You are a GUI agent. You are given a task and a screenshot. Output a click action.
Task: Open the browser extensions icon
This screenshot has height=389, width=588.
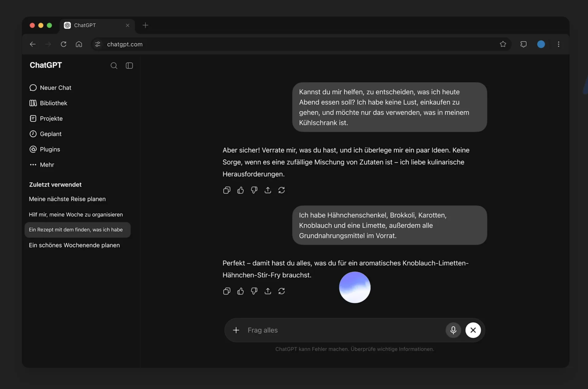[x=523, y=44]
